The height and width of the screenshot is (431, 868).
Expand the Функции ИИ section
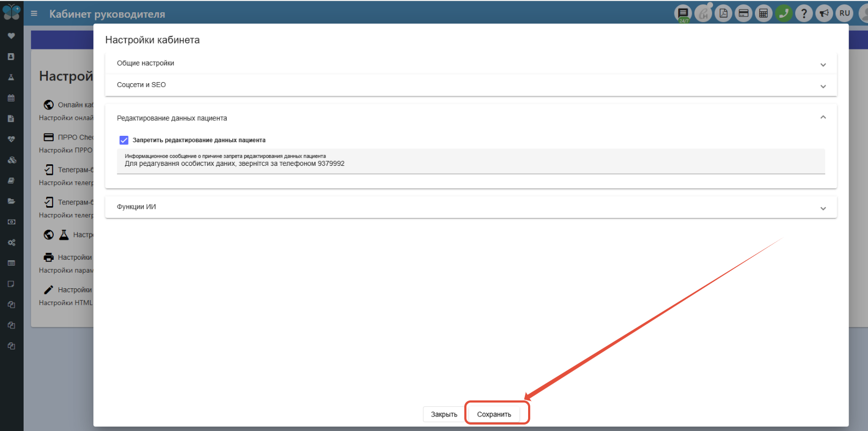tap(471, 207)
